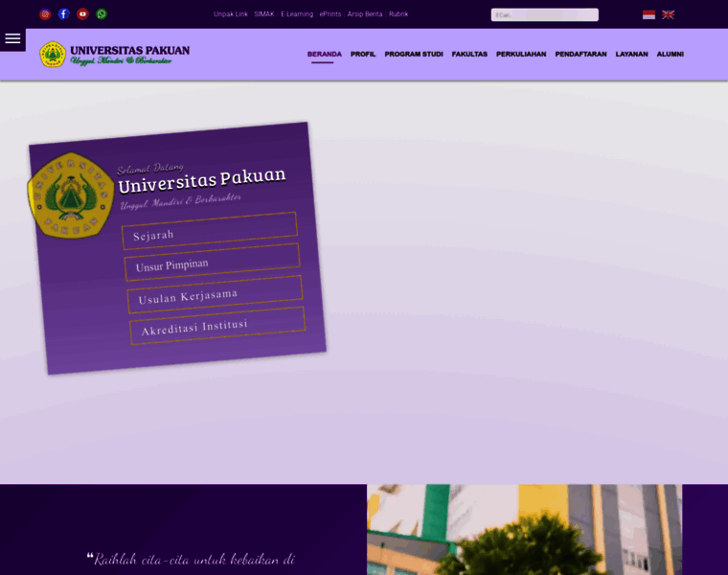Click the Universitas Pakuan emblem on the welcome card

(71, 195)
